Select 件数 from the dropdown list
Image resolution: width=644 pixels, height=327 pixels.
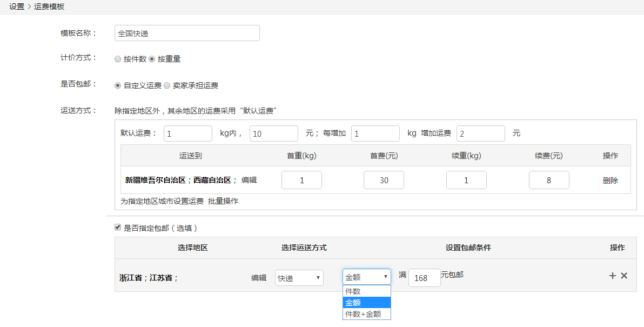click(366, 291)
